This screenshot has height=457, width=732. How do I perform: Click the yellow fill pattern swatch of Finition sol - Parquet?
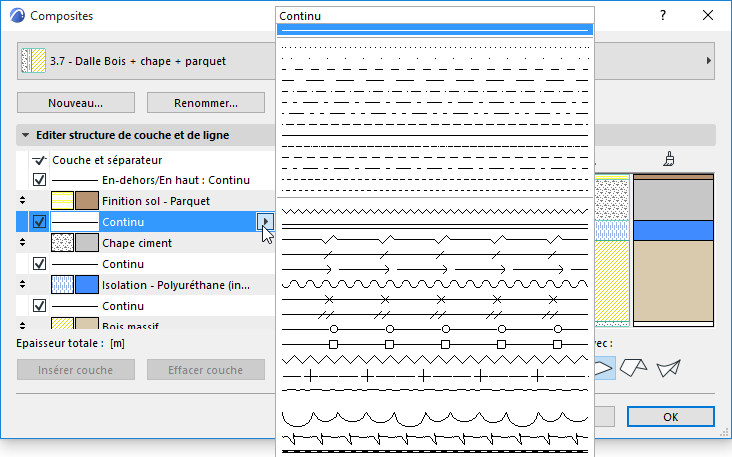pyautogui.click(x=62, y=201)
